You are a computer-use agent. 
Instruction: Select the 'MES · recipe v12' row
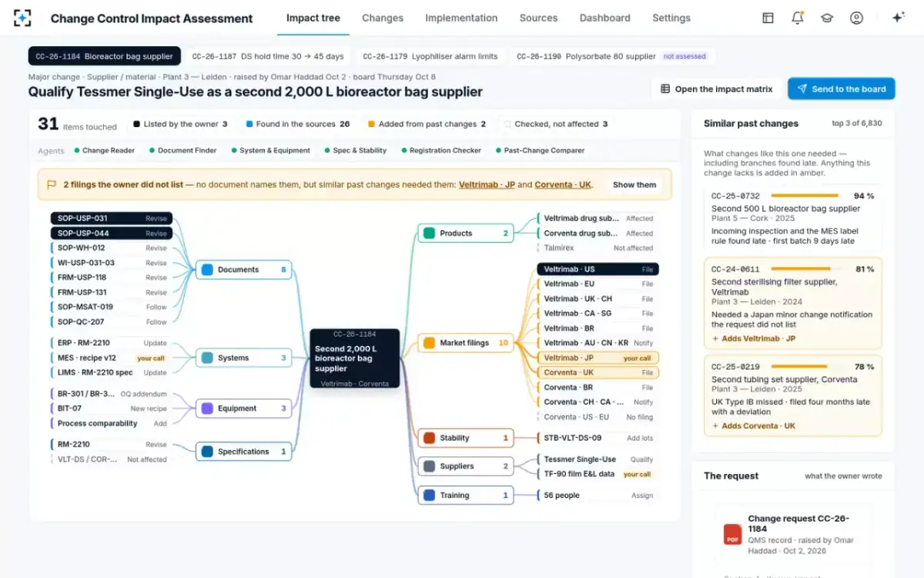point(112,358)
